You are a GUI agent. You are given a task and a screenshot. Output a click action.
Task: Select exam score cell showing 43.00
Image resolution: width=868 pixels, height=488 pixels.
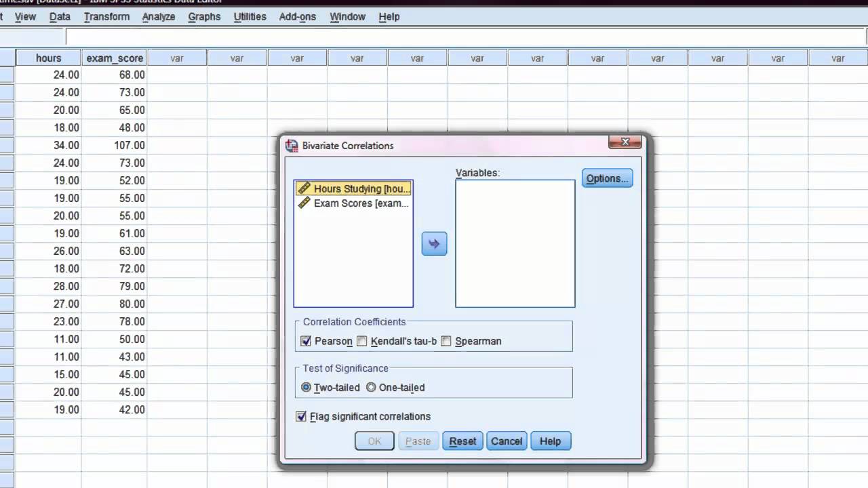[115, 357]
